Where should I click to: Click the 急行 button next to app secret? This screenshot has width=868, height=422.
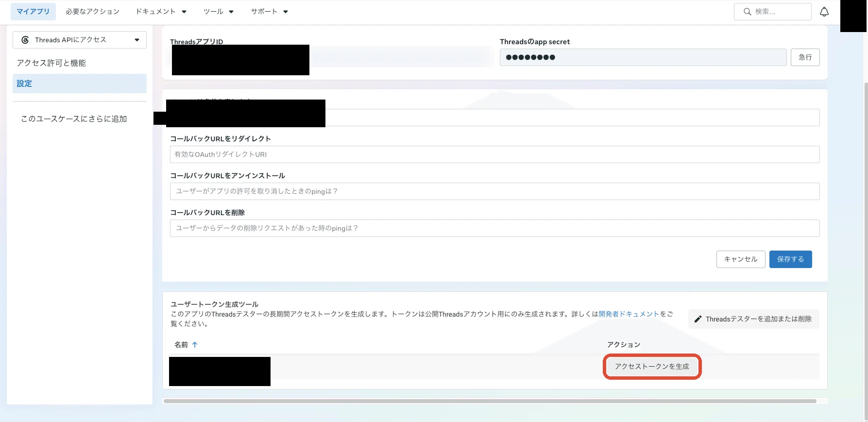click(805, 57)
